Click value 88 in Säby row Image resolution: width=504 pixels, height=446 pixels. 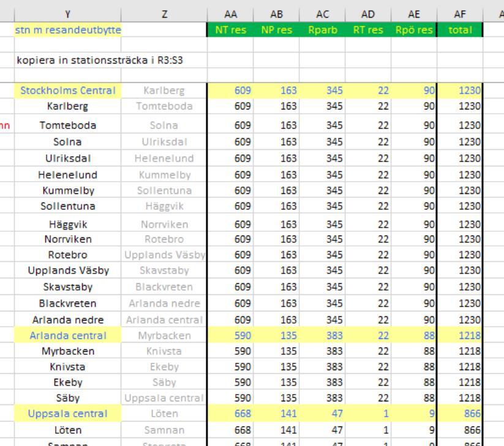[414, 398]
